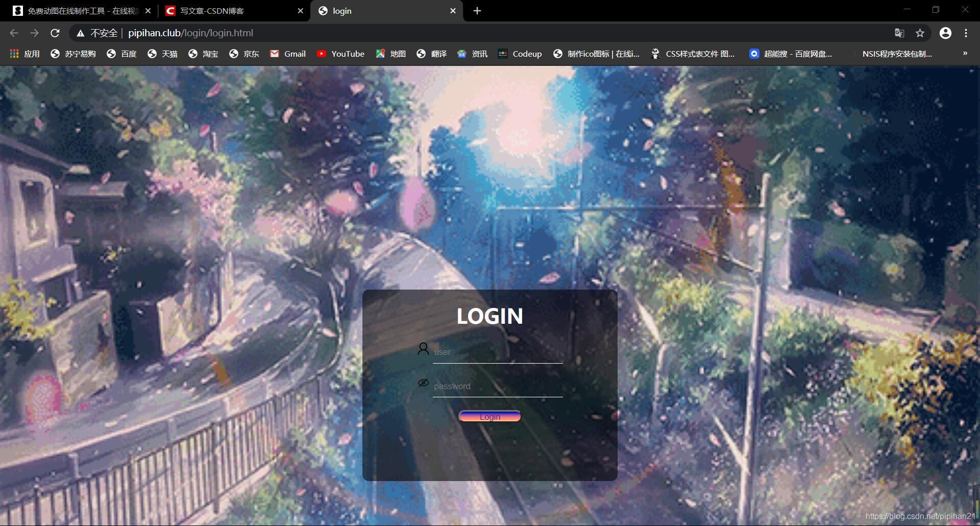
Task: Open the 制作ico图标 bookmark
Action: click(x=596, y=54)
